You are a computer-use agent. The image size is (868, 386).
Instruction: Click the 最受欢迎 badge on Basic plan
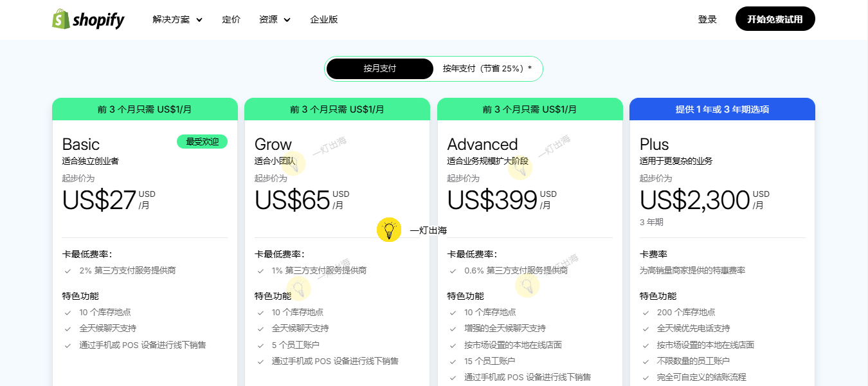[x=202, y=141]
